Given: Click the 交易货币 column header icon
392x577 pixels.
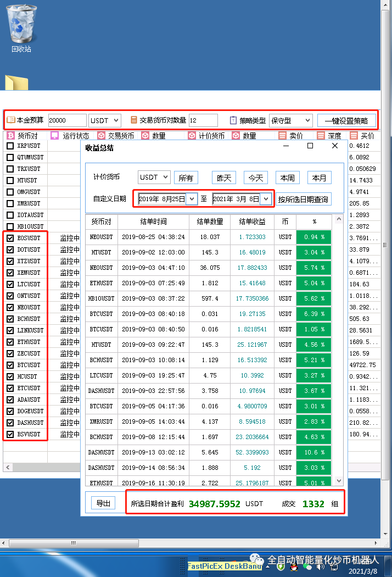Looking at the screenshot, I should [x=102, y=136].
